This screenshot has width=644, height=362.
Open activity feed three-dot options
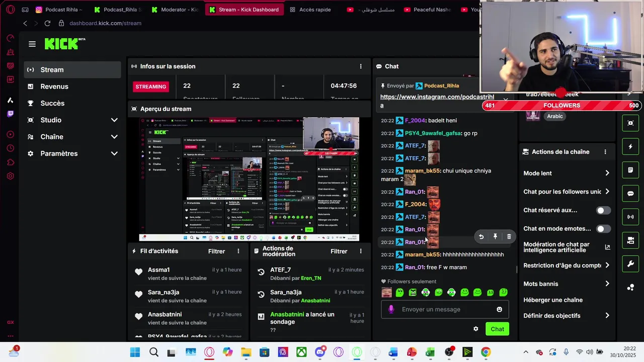(238, 251)
